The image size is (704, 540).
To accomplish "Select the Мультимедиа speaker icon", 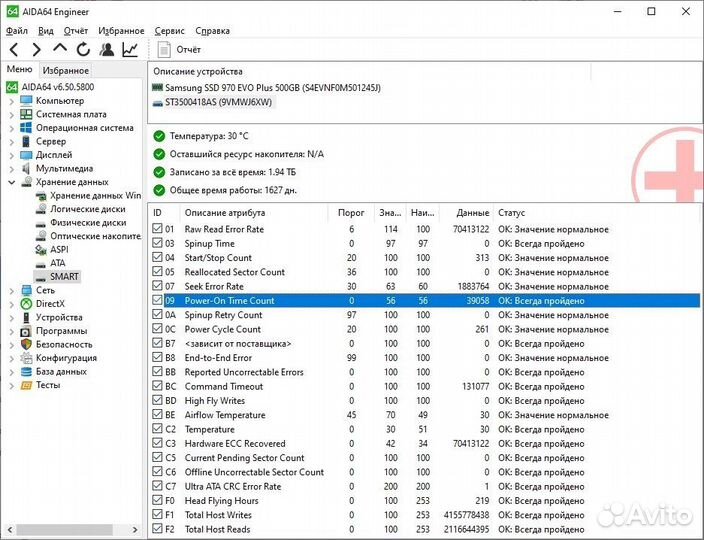I will [26, 168].
